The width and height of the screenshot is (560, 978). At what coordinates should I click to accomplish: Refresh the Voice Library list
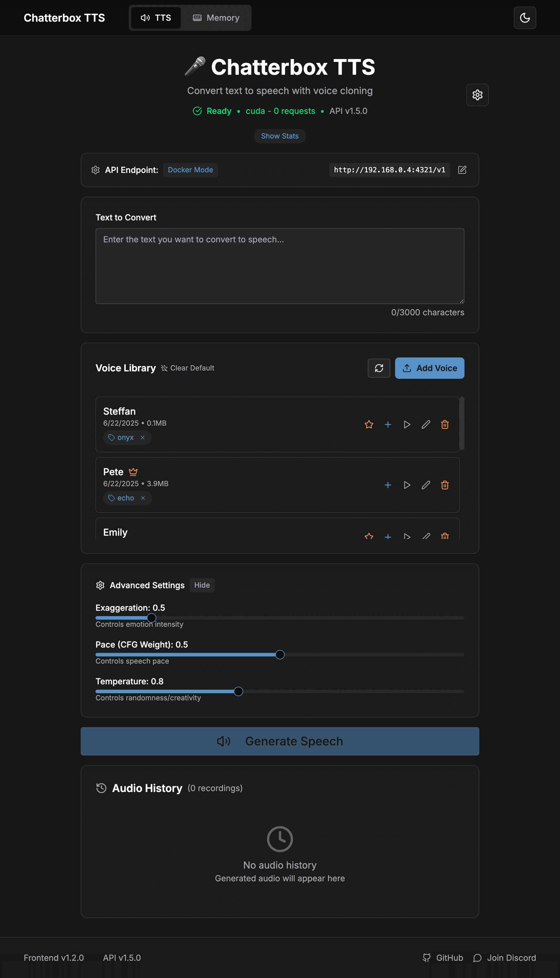tap(379, 368)
